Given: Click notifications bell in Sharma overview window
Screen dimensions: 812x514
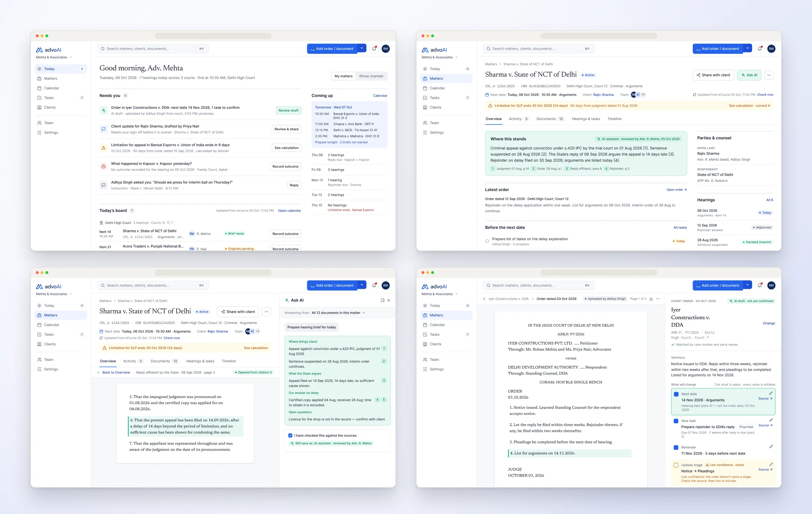Looking at the screenshot, I should pos(760,49).
